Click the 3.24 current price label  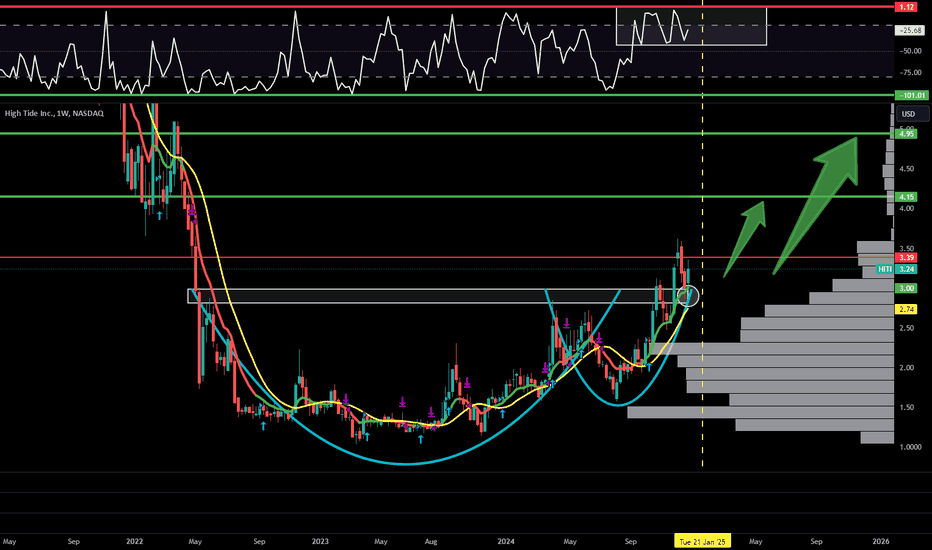(x=906, y=269)
